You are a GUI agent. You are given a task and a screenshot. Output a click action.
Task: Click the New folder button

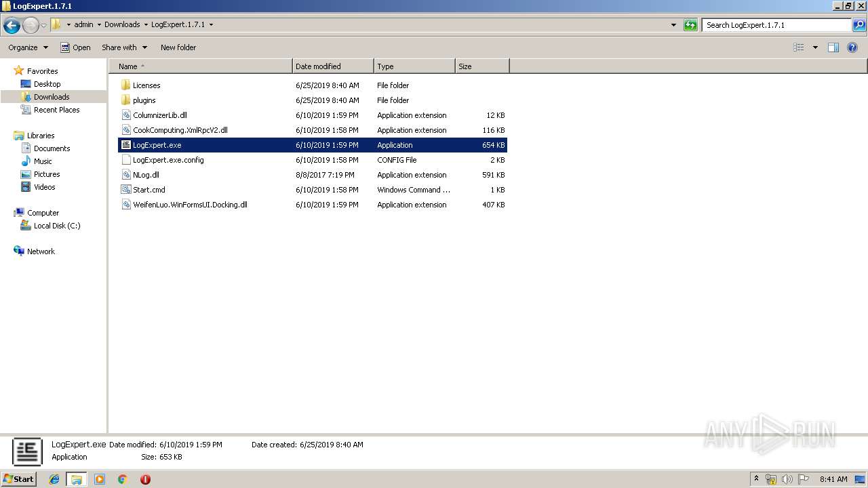click(178, 47)
